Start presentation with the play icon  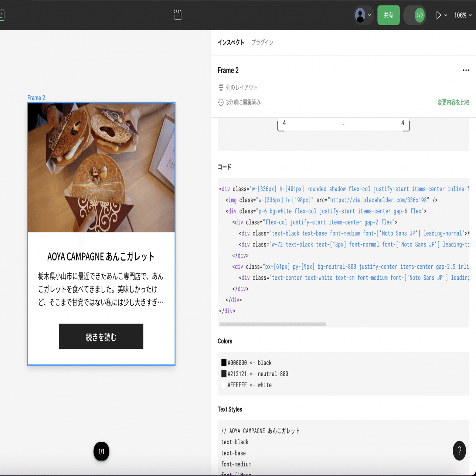click(438, 15)
